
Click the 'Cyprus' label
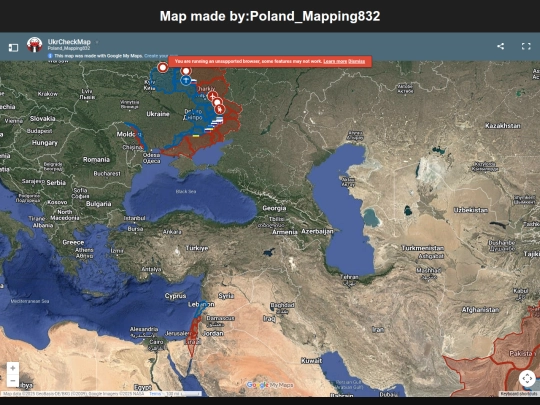tap(175, 296)
